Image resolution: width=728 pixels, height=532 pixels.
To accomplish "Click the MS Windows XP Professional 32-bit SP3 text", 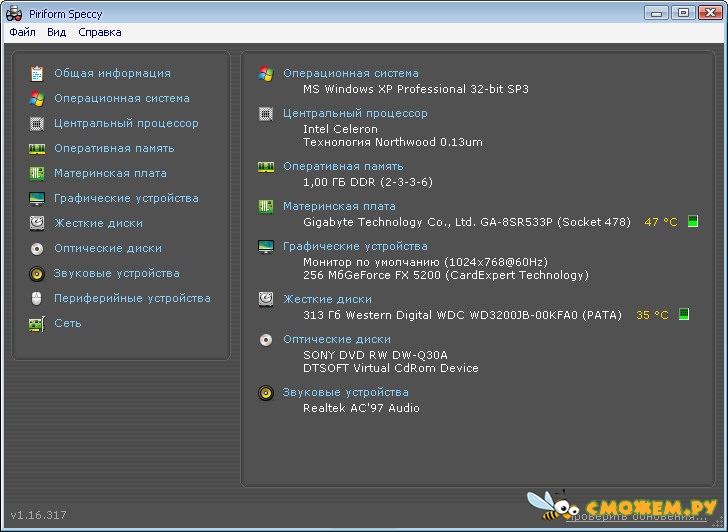I will coord(416,89).
